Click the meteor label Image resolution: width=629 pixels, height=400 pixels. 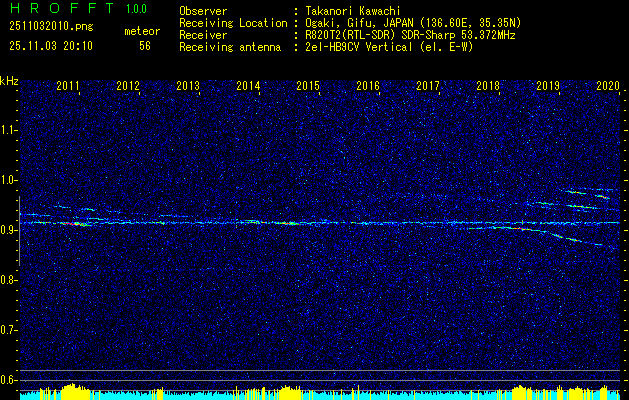click(142, 31)
